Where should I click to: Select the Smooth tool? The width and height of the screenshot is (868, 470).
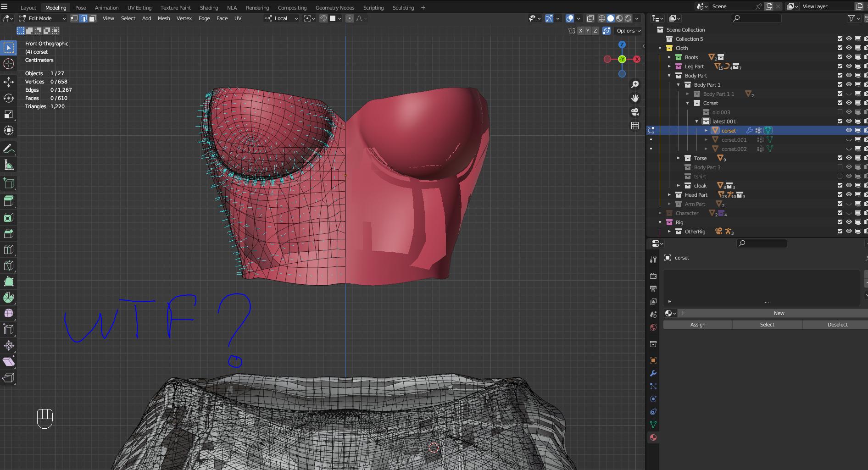(x=9, y=314)
